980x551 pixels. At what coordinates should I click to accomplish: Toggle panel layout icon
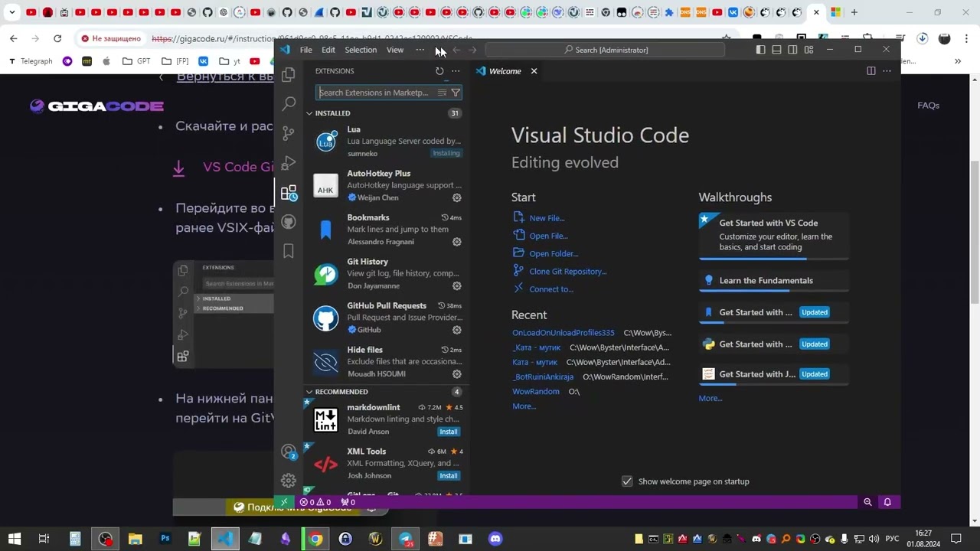pos(776,50)
